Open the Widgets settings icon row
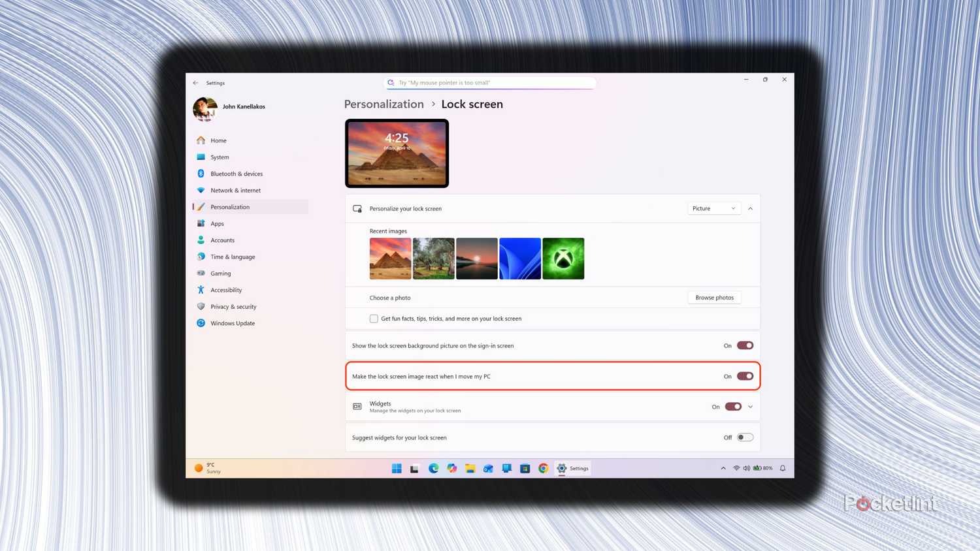 357,406
